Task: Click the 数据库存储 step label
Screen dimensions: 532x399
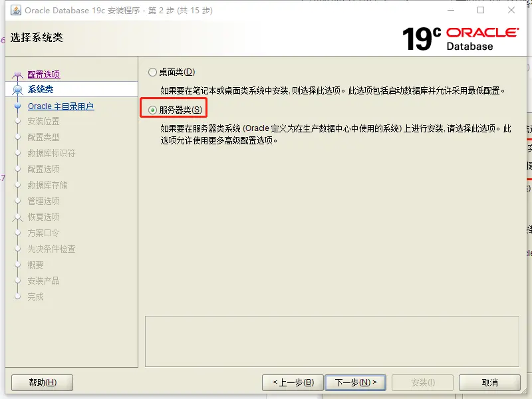Action: (47, 185)
